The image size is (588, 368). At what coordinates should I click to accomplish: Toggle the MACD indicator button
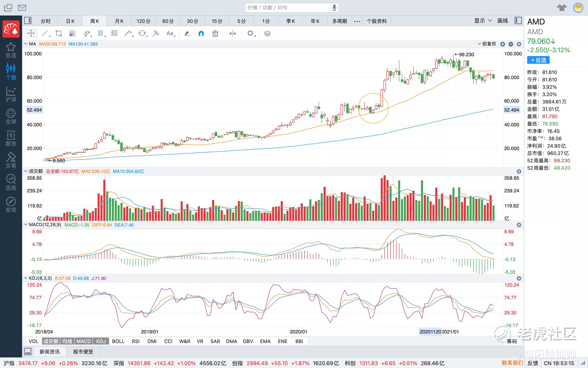point(83,341)
